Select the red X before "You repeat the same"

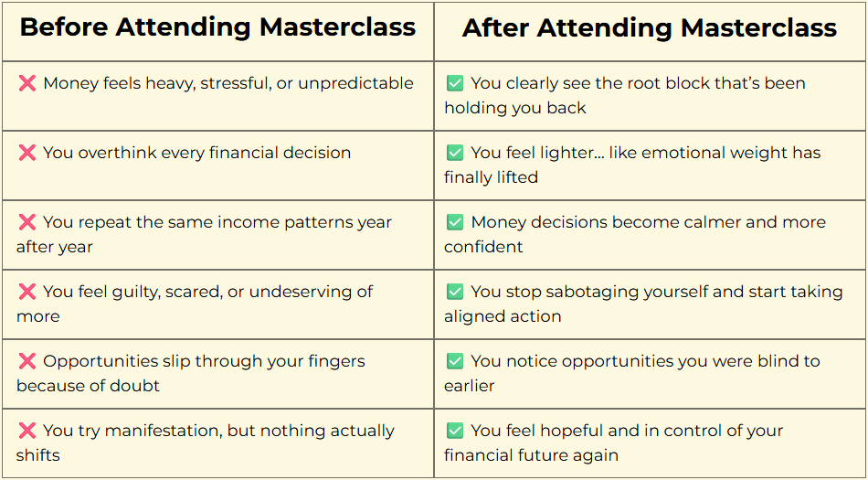[26, 223]
